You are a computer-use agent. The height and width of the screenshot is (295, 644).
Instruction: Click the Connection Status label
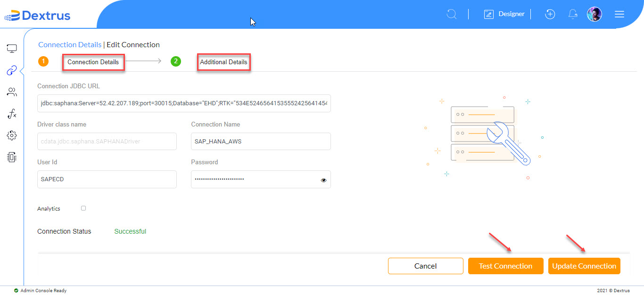coord(64,231)
